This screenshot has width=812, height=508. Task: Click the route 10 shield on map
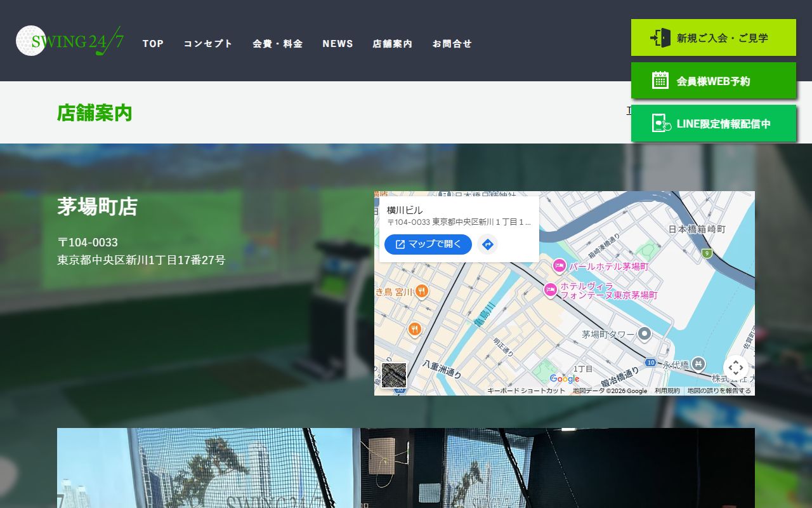651,363
